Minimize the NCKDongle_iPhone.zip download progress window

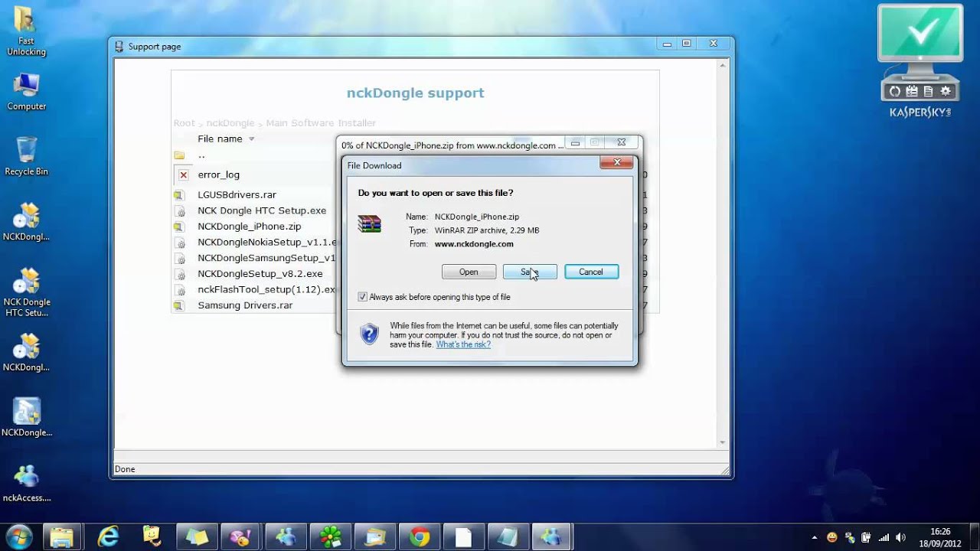[575, 142]
